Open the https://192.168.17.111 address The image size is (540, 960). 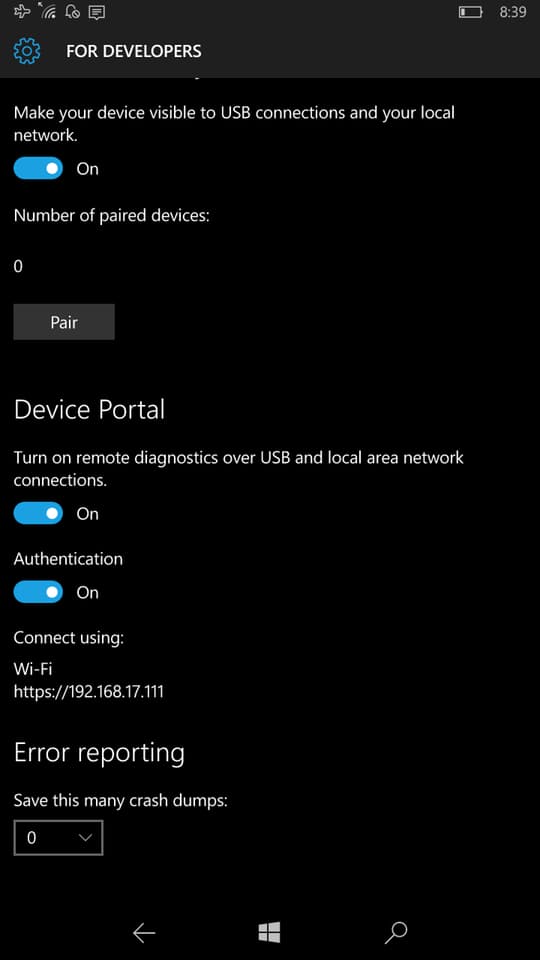click(x=89, y=692)
